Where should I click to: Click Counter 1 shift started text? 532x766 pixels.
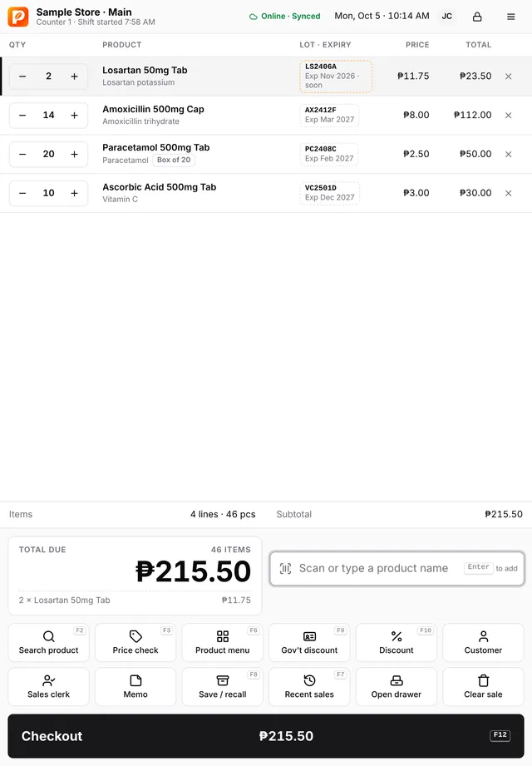point(96,22)
